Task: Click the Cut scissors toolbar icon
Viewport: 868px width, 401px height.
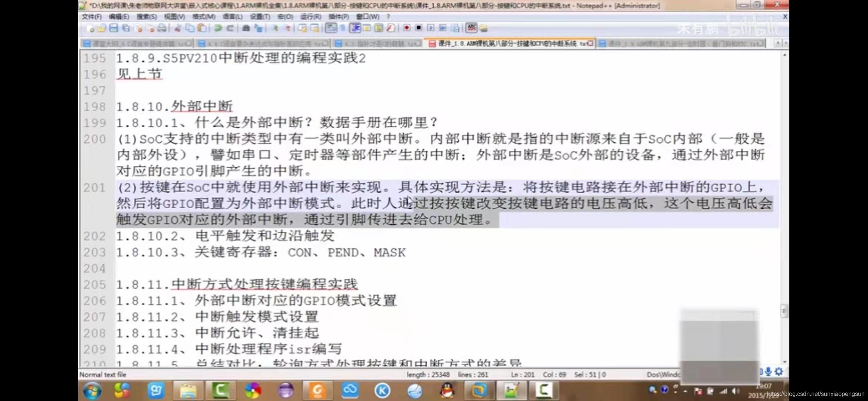Action: pyautogui.click(x=178, y=28)
